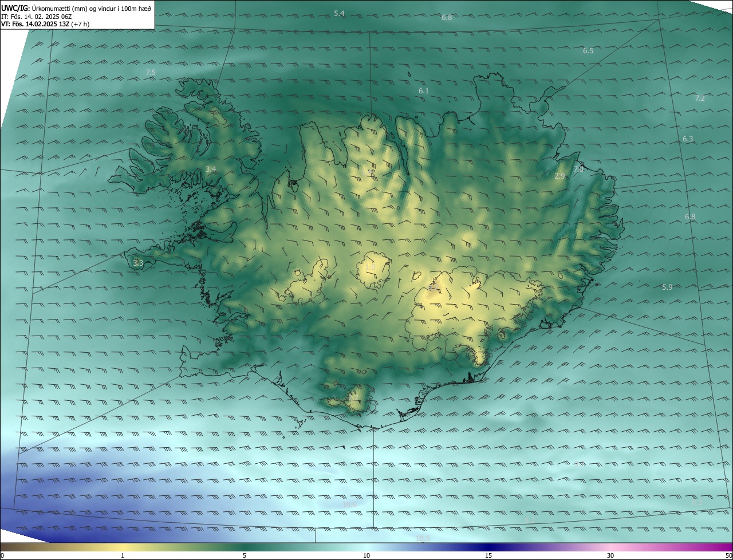Click the precipitation color scale bar
733x560 pixels.
point(366,547)
